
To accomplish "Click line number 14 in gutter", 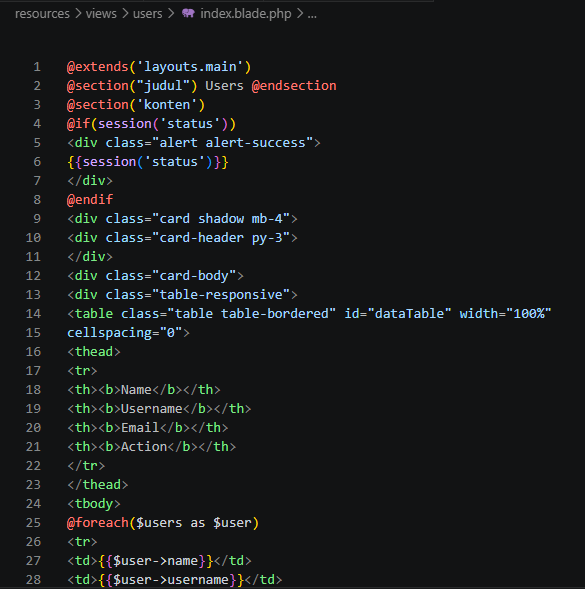I will pos(33,314).
